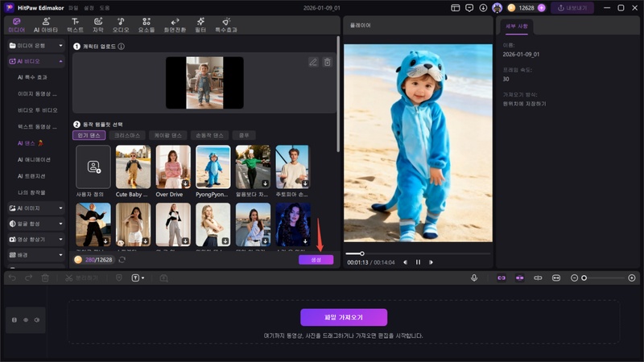Screen dimensions: 644x362
Task: Click the 분리하기 scissors split tool
Action: [x=81, y=278]
